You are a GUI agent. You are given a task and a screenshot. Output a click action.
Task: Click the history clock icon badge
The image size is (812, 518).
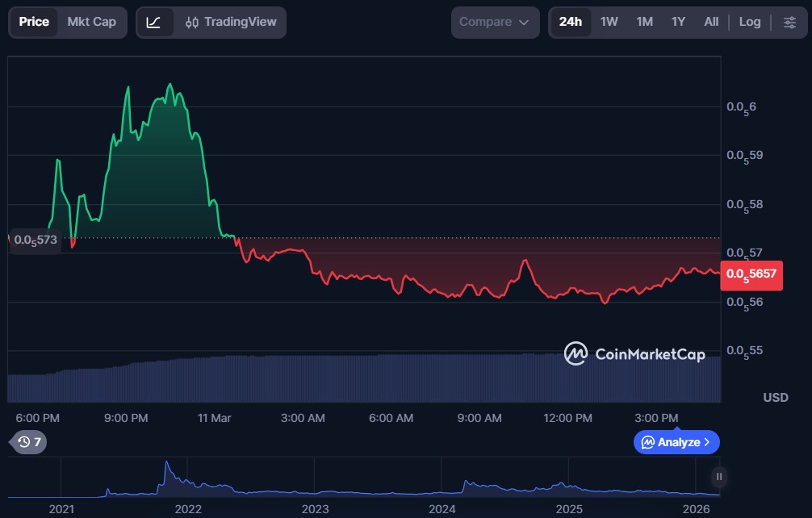pos(29,441)
